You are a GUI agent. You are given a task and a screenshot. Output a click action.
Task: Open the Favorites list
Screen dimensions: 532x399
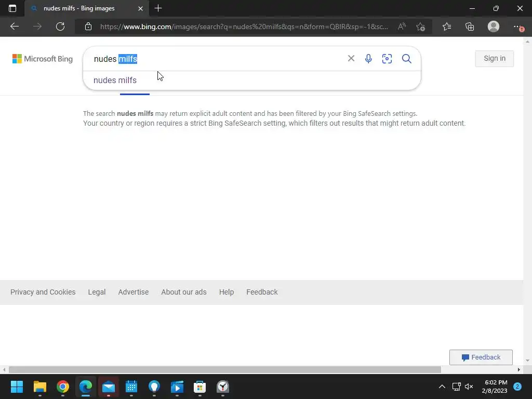pos(447,26)
